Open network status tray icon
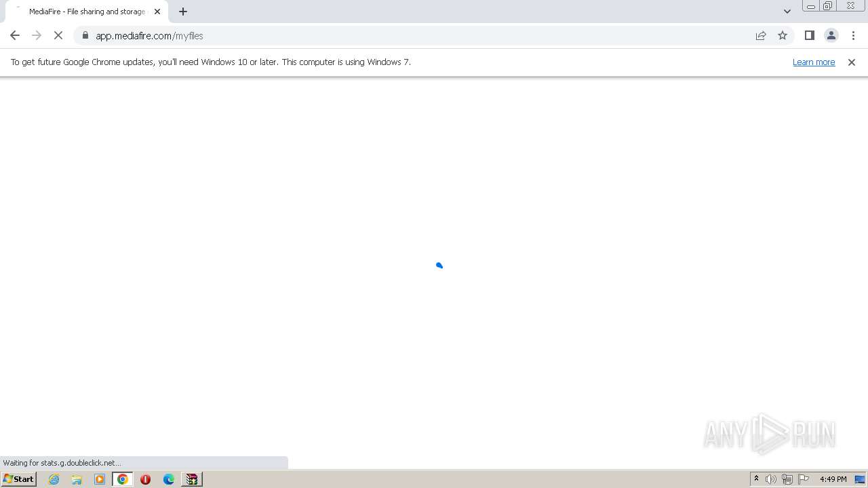The image size is (868, 488). (787, 479)
